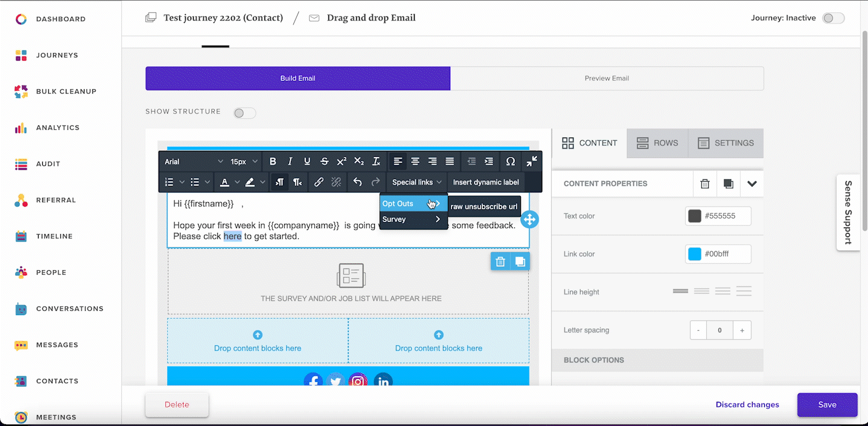This screenshot has width=868, height=426.
Task: Increase letter spacing with plus button
Action: point(742,330)
